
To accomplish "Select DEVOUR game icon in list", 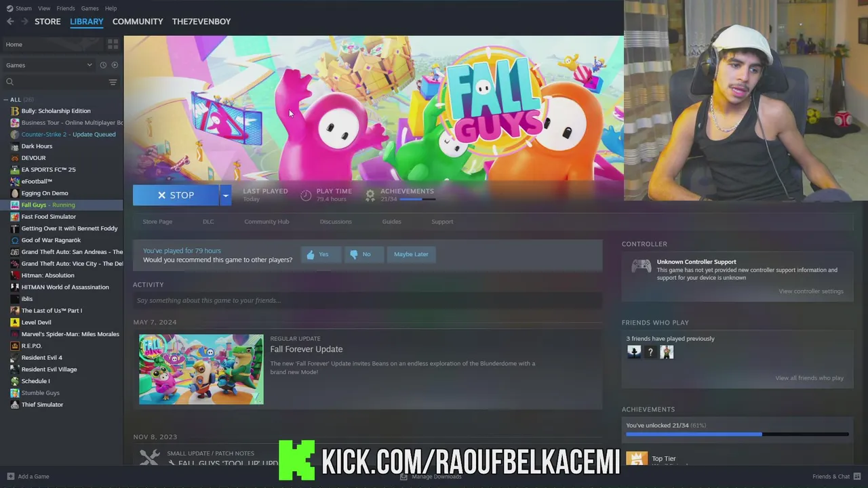I will [15, 158].
